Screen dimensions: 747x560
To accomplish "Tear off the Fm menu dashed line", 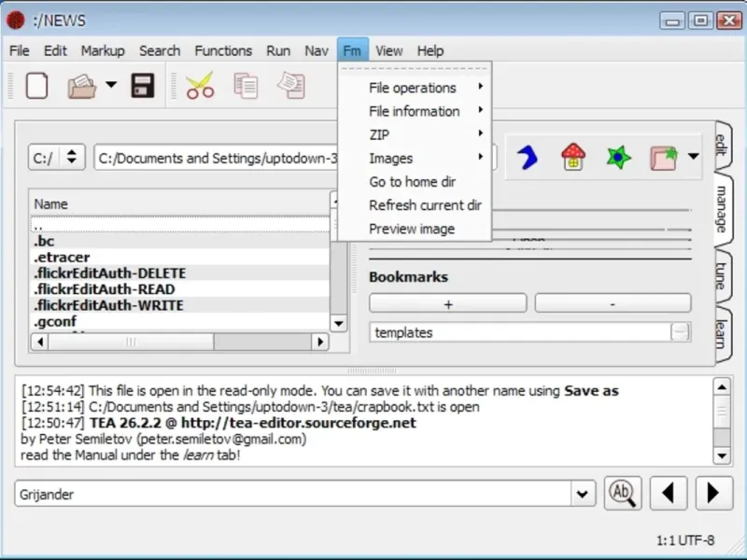I will coord(415,69).
